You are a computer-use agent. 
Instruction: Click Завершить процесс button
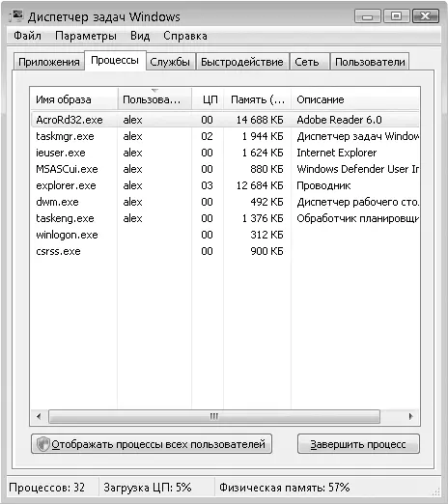point(358,444)
